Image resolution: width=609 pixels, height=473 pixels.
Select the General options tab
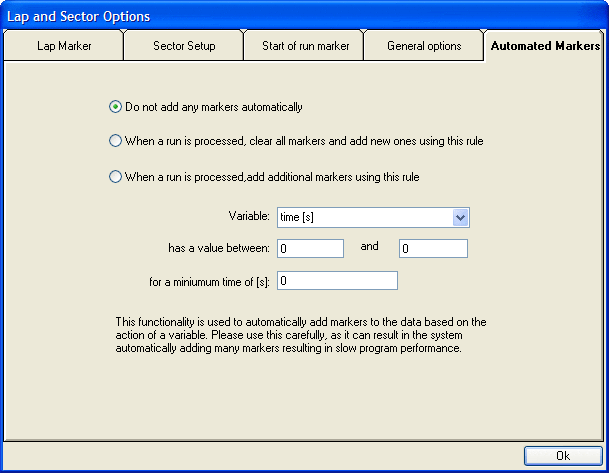click(x=424, y=46)
